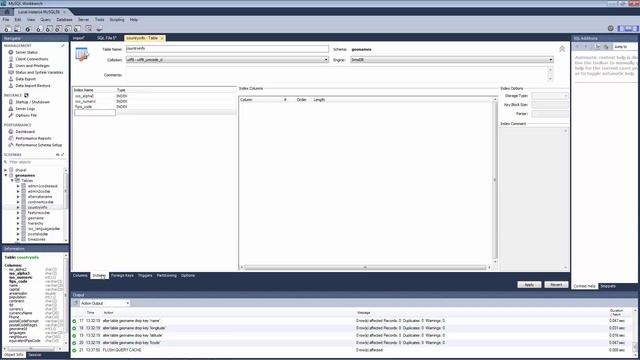Click the Performance Reports icon
Screen dimensions: 640x360
(11, 138)
